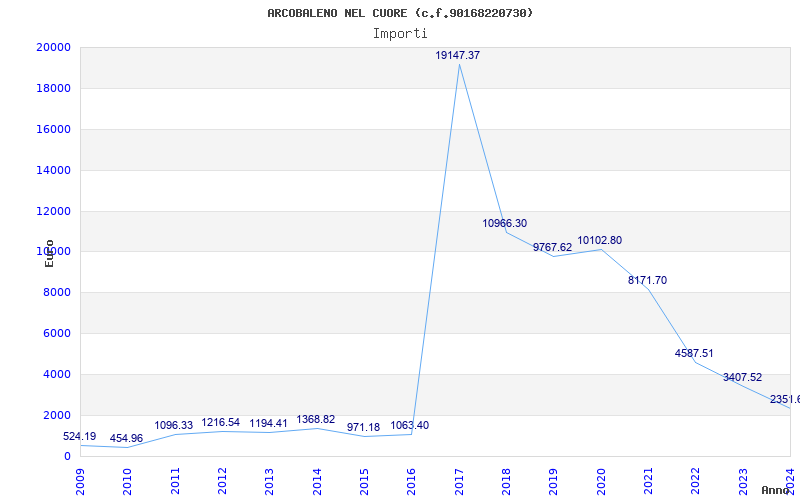This screenshot has height=500, width=800.
Task: Select the 1096.33 data label
Action: pos(174,425)
